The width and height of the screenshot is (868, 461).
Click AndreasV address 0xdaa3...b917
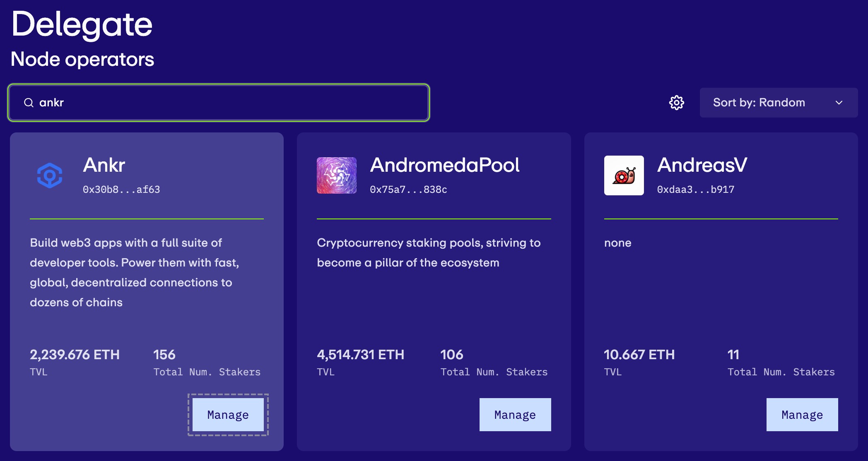point(695,190)
